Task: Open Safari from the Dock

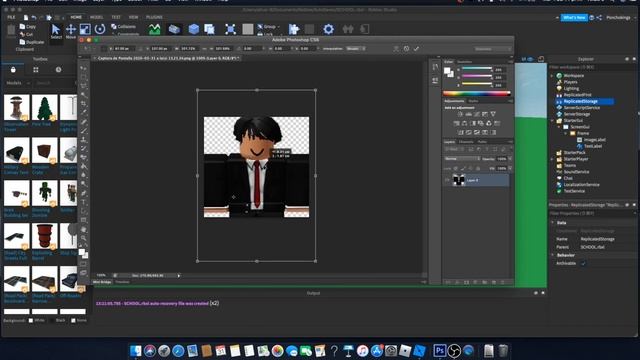Action: 178,350
